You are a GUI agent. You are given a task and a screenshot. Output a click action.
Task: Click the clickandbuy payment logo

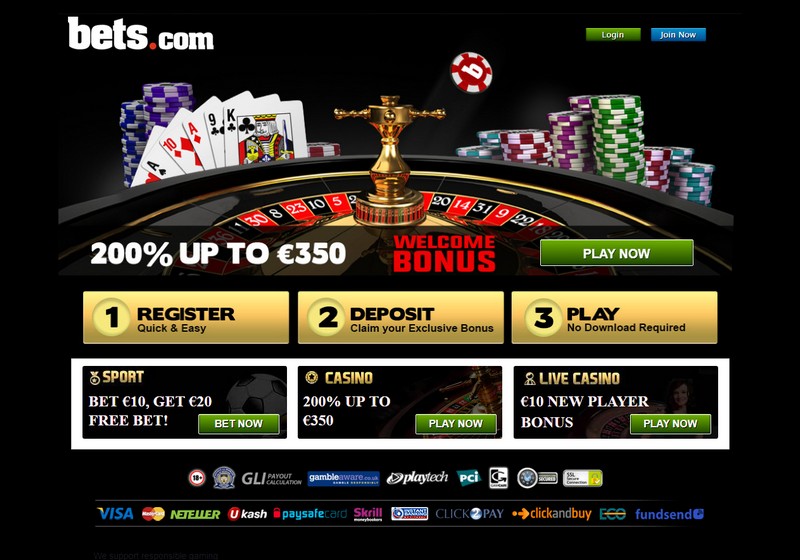click(x=552, y=514)
